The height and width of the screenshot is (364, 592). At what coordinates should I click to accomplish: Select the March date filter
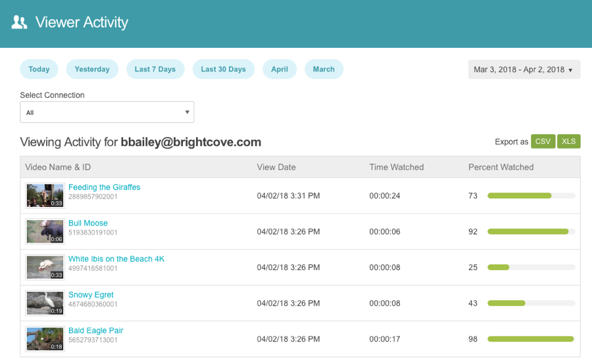(x=324, y=69)
